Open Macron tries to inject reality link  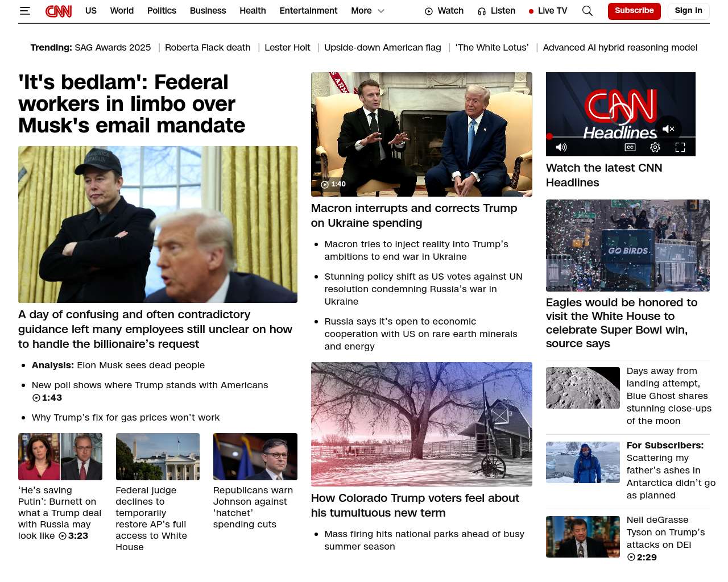[416, 250]
